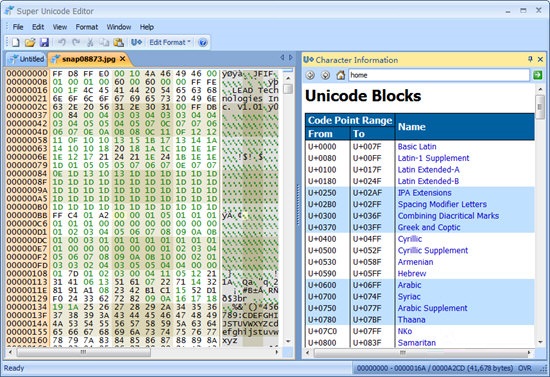Open the Edit Format dropdown

tap(170, 42)
